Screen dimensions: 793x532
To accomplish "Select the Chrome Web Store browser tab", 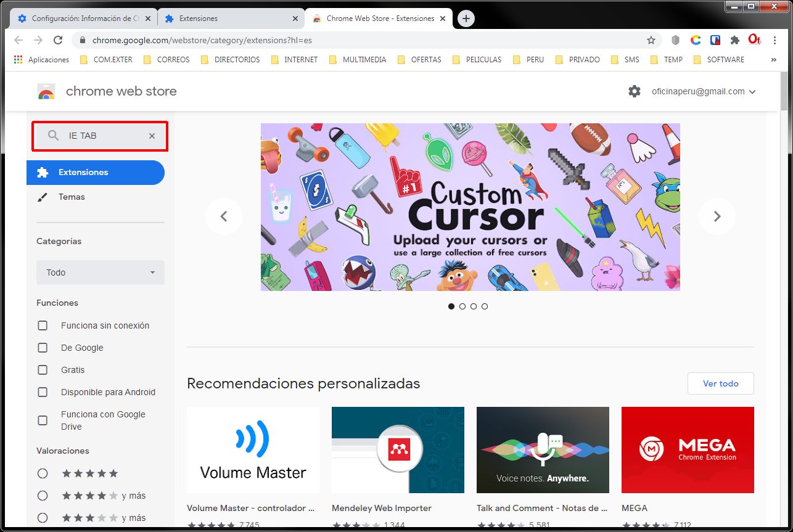I will (x=380, y=18).
